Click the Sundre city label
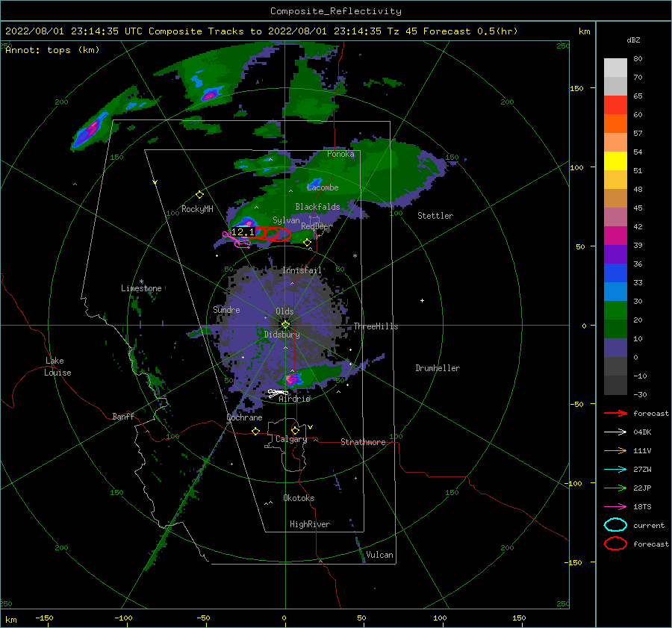 226,309
